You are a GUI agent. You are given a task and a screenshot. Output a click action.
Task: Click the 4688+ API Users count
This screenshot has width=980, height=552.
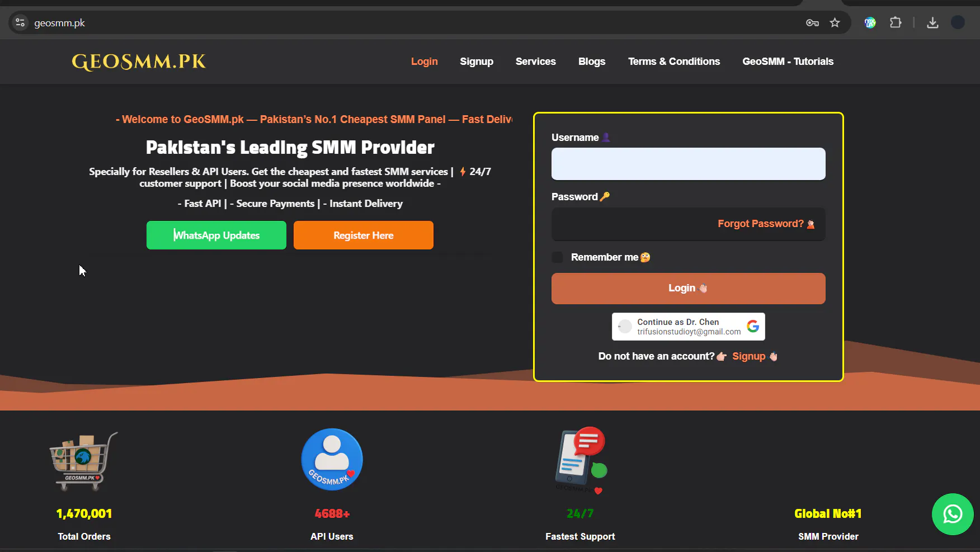[x=332, y=514]
